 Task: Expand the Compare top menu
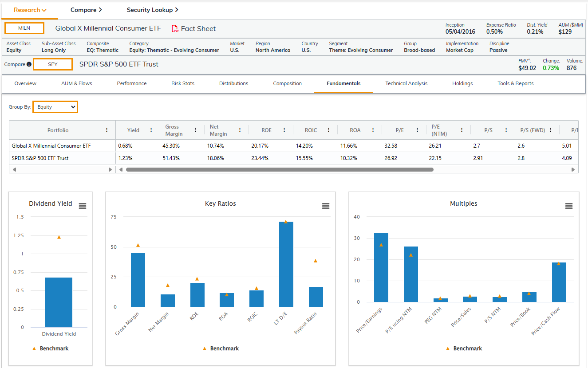[86, 10]
